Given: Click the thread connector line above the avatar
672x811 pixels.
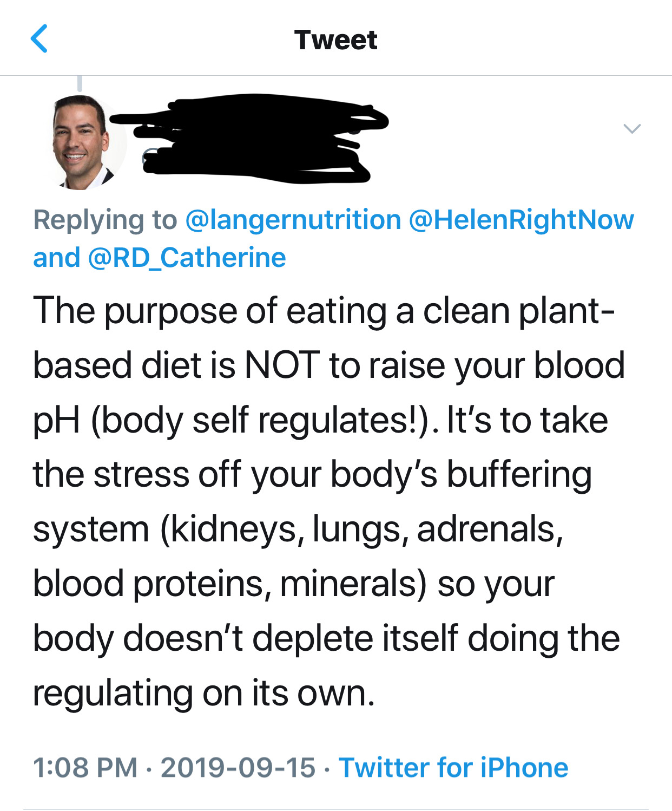Looking at the screenshot, I should pyautogui.click(x=80, y=83).
